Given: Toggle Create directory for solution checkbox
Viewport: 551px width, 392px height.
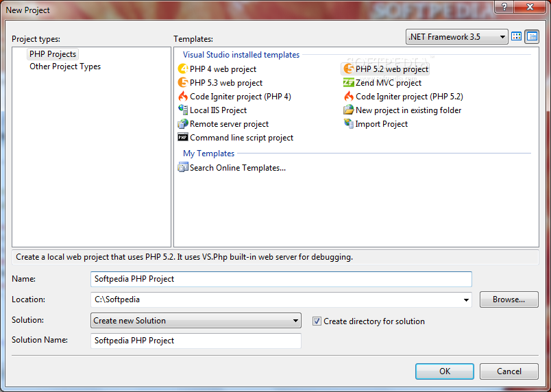Looking at the screenshot, I should pos(317,321).
